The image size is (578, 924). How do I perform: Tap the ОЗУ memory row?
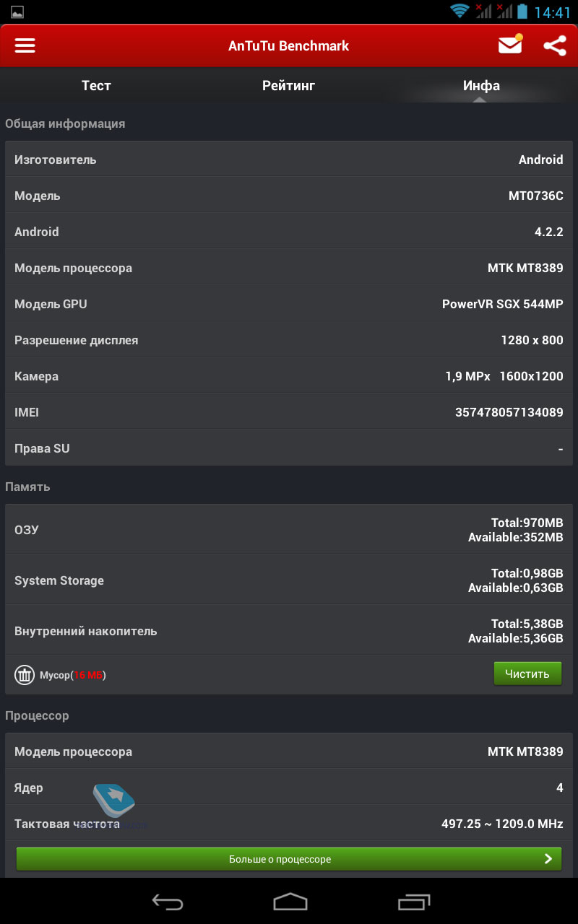[289, 530]
